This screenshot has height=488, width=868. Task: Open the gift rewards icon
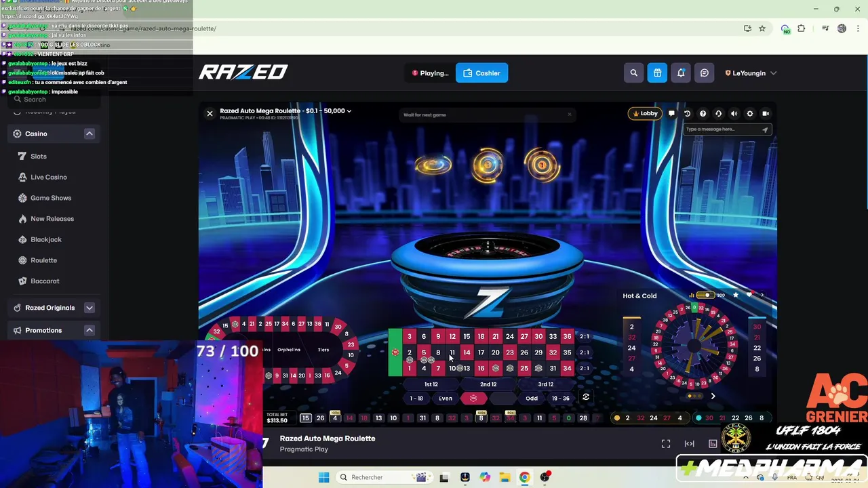(657, 73)
